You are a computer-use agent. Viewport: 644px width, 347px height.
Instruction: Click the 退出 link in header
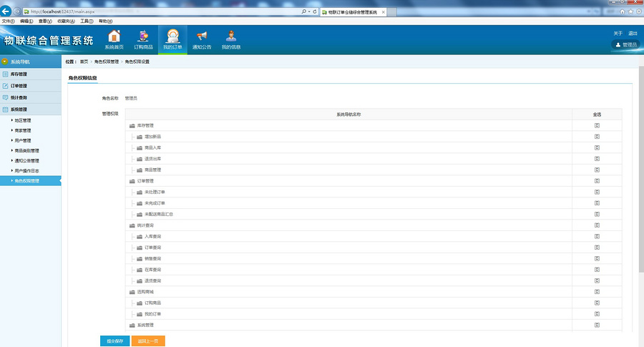pos(633,33)
